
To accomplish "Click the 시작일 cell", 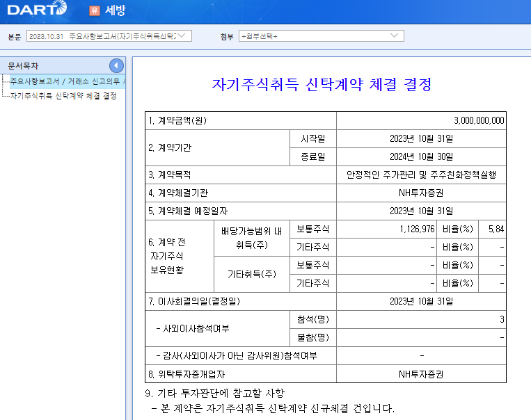I will 313,139.
